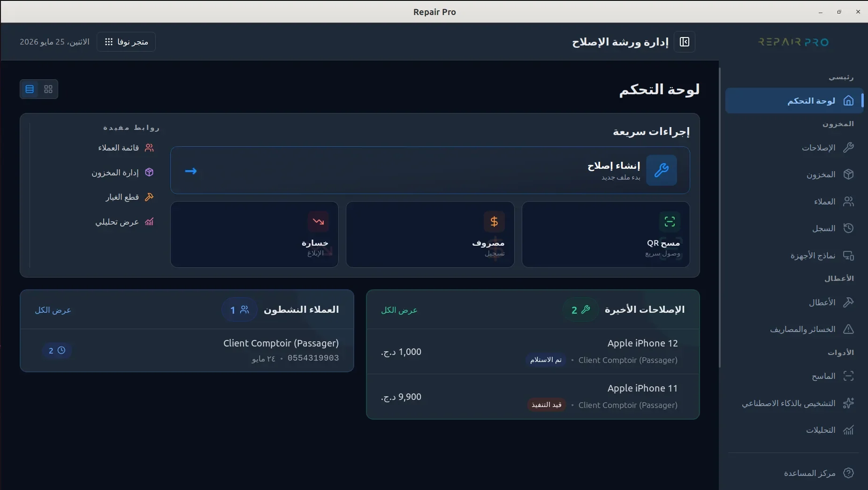Viewport: 868px width, 490px height.
Task: Minimize the Repair Pro window
Action: [821, 12]
